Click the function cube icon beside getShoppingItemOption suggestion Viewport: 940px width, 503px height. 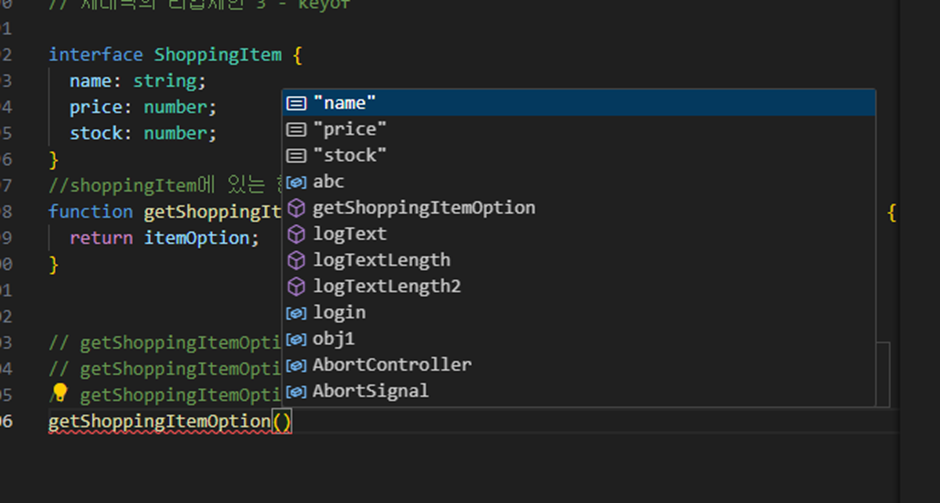(296, 208)
